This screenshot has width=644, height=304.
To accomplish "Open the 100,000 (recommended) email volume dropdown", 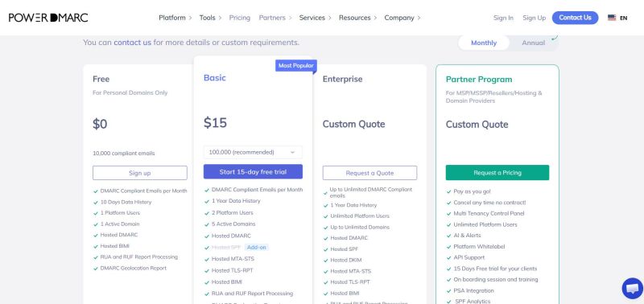I will point(253,152).
